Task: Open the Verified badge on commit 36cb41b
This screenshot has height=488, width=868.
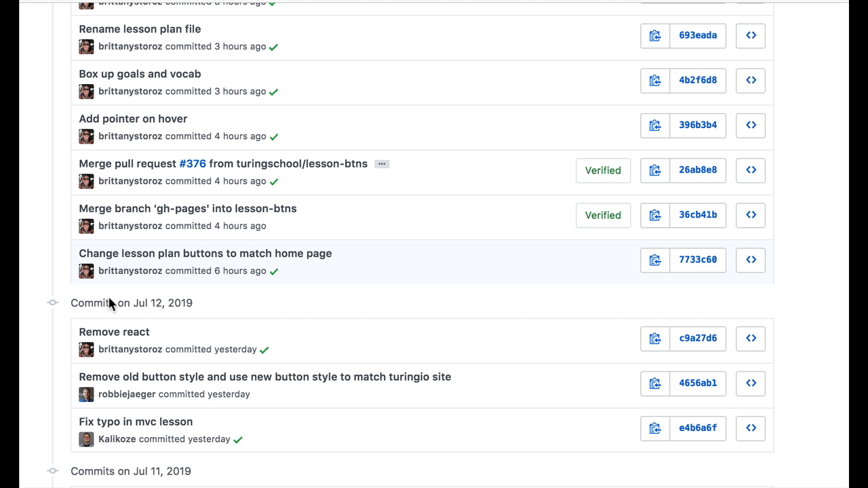Action: point(603,216)
